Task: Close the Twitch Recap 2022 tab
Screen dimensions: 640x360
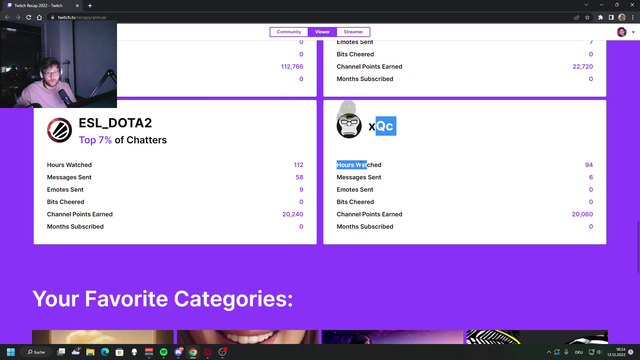Action: [x=77, y=6]
